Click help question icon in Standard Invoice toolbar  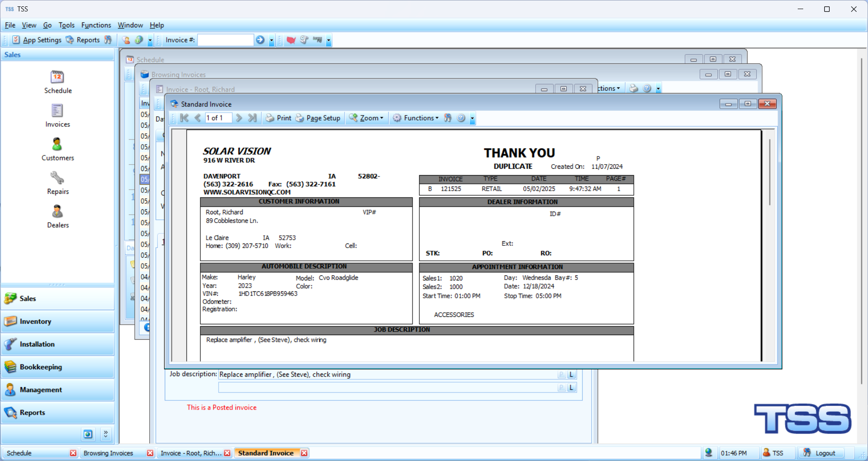pos(461,118)
